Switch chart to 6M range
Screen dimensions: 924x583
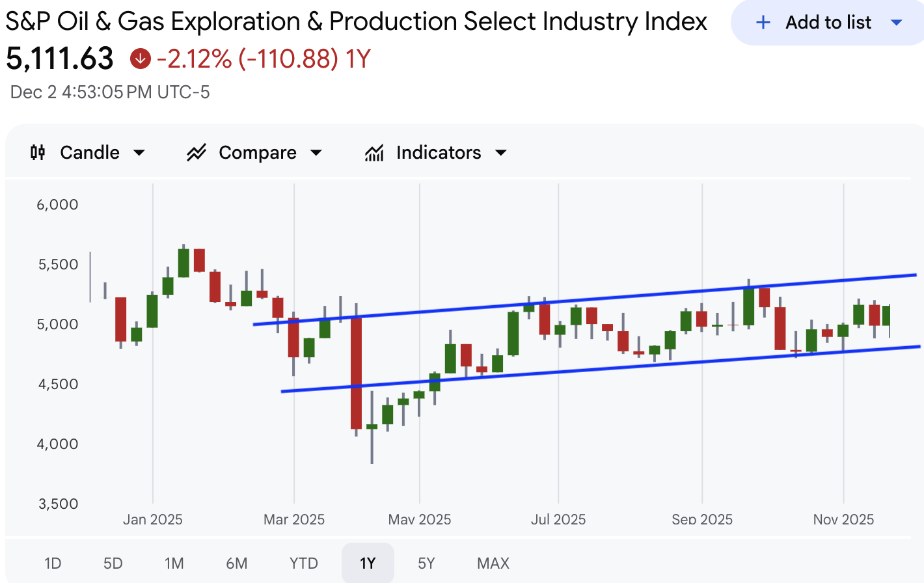pyautogui.click(x=237, y=563)
